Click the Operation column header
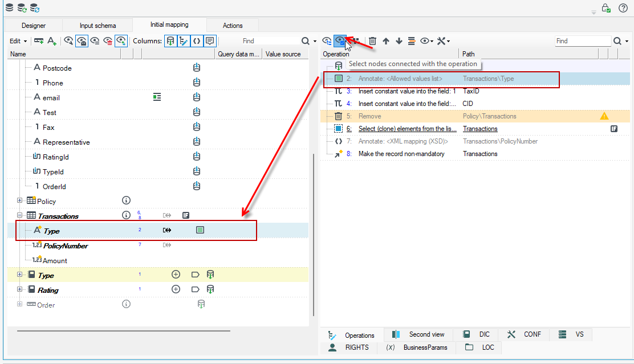The width and height of the screenshot is (634, 364). click(390, 54)
